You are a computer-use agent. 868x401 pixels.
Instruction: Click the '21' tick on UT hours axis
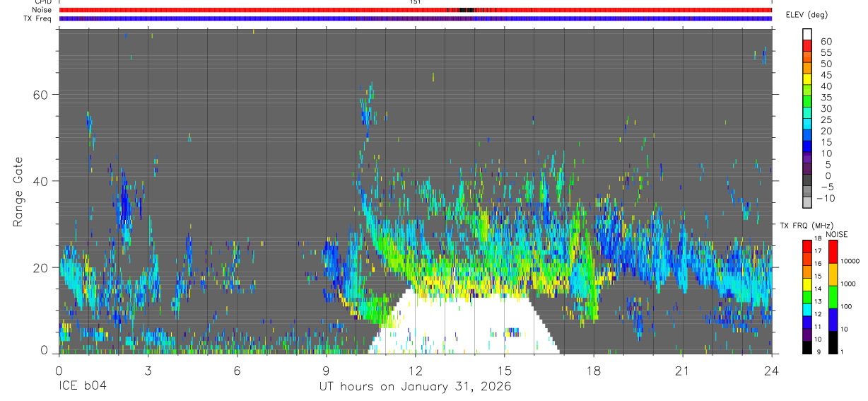[x=682, y=369]
